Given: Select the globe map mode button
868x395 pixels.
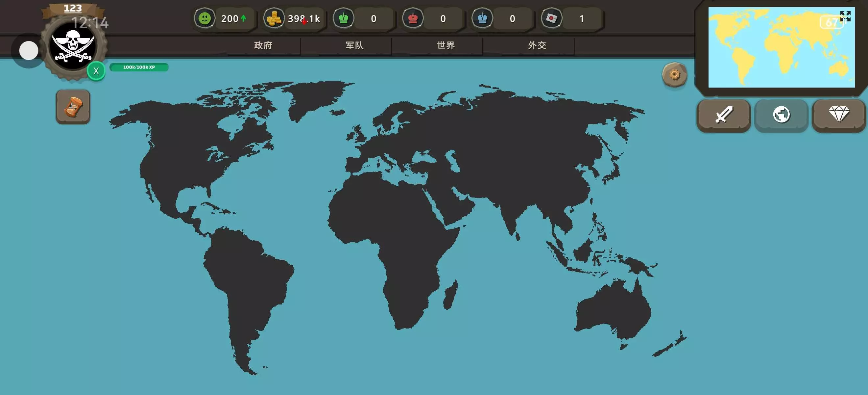Looking at the screenshot, I should 781,115.
